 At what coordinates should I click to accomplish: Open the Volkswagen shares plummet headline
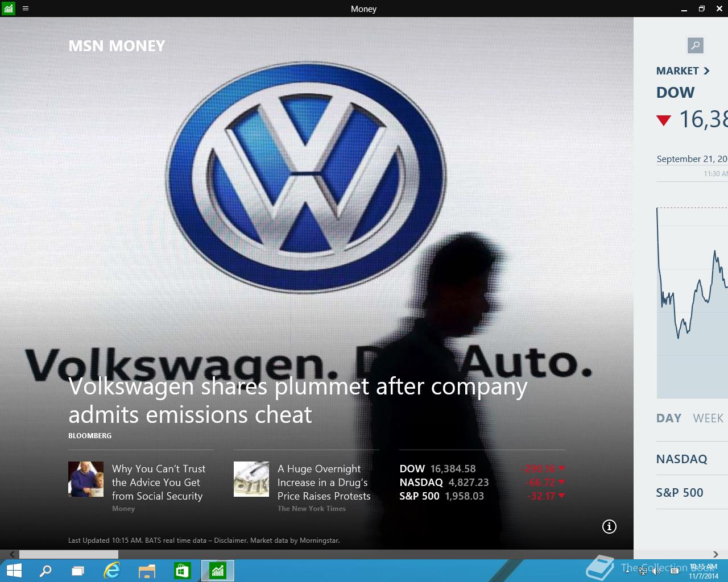click(298, 401)
